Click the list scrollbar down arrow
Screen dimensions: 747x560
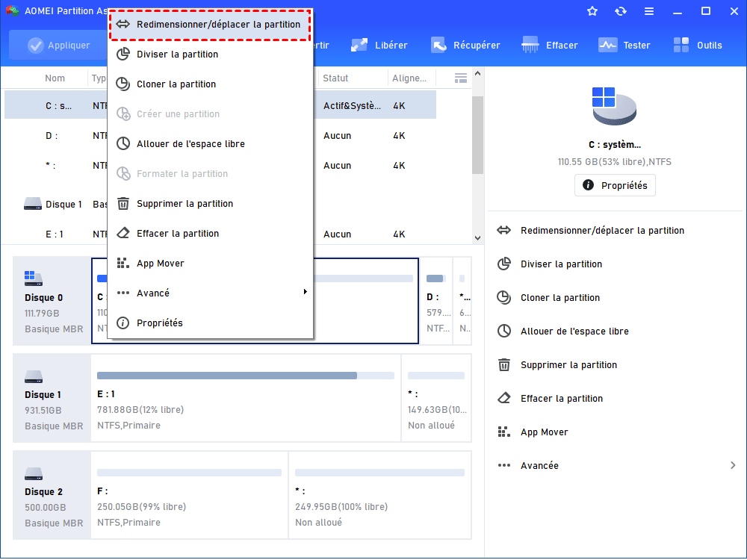pyautogui.click(x=478, y=238)
